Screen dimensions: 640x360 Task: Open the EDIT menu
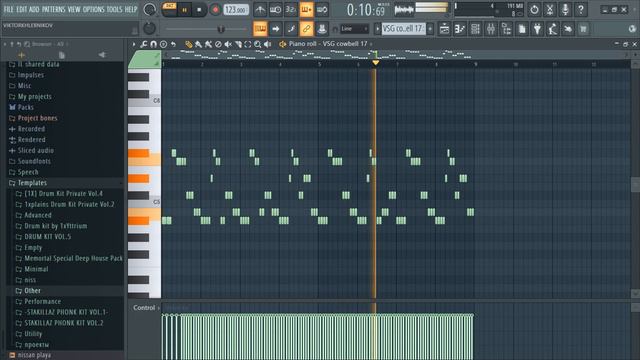coord(22,9)
